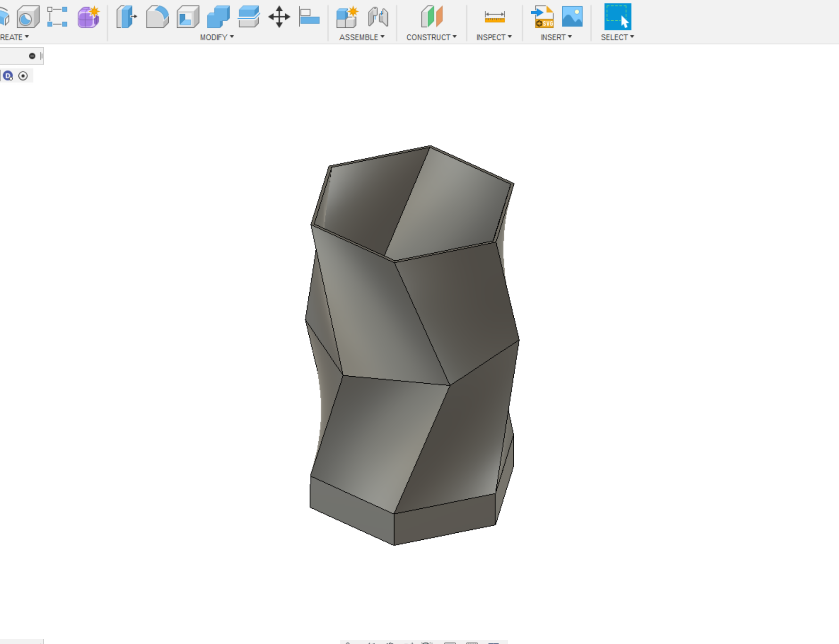This screenshot has height=644, width=839.
Task: Open the CONSTRUCT dropdown menu
Action: (x=432, y=37)
